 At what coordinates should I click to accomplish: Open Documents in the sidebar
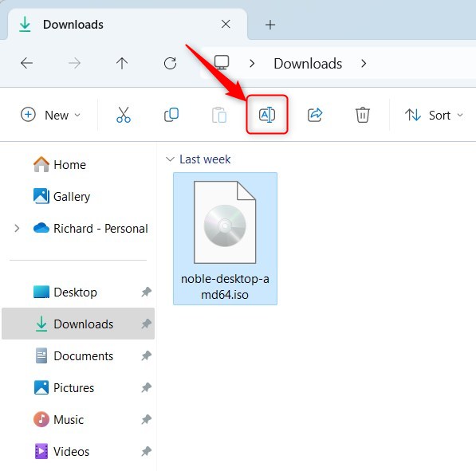pyautogui.click(x=74, y=355)
